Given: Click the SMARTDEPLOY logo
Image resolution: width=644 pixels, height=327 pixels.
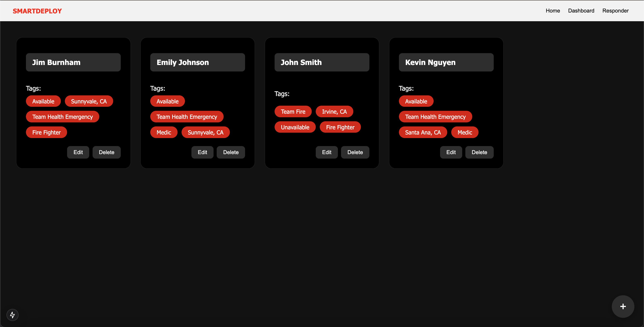Looking at the screenshot, I should 37,11.
